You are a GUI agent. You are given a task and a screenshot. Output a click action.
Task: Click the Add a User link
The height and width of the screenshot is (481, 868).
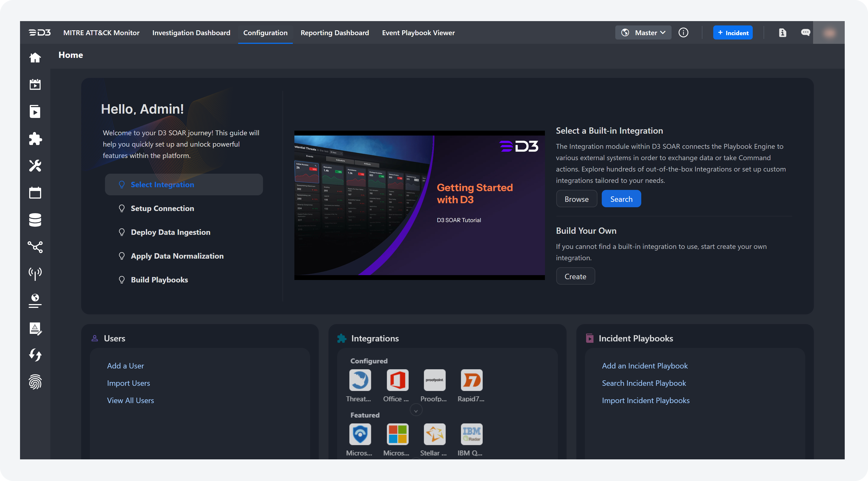tap(125, 366)
